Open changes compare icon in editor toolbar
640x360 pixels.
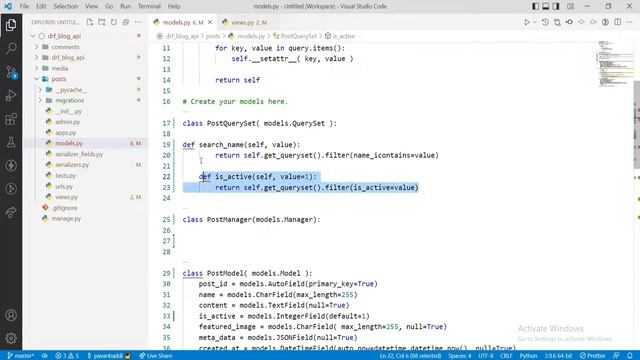[x=557, y=22]
